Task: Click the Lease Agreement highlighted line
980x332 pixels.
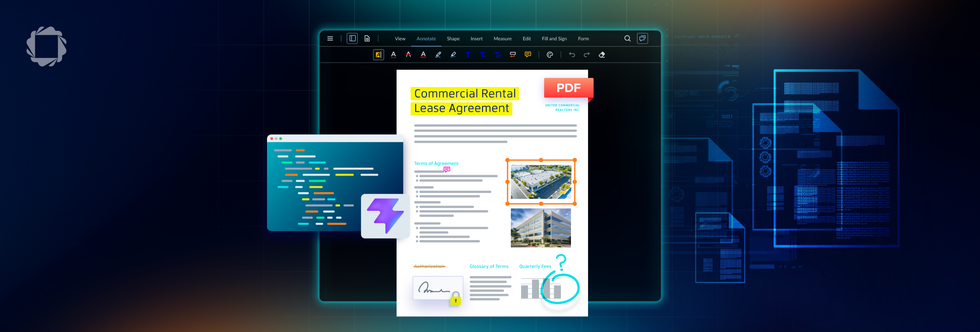Action: pos(461,108)
